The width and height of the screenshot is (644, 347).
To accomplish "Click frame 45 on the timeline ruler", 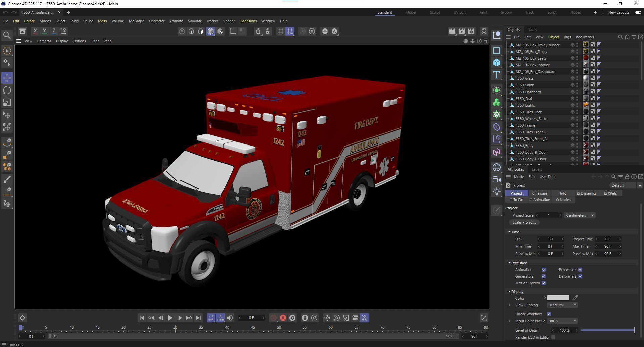I will 253,328.
